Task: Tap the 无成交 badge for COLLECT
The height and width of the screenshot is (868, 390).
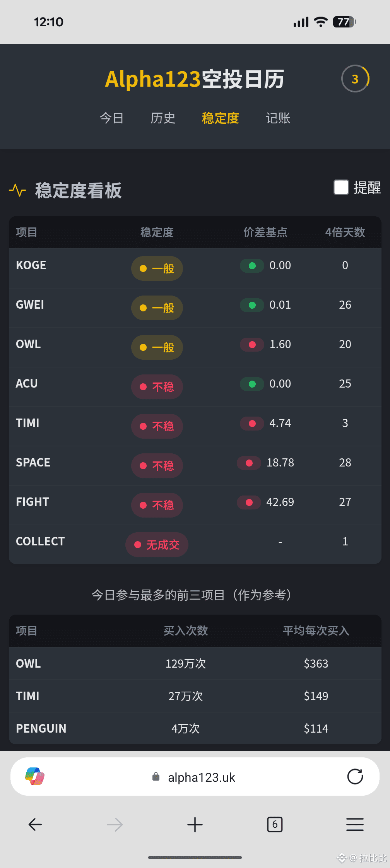Action: pos(157,545)
